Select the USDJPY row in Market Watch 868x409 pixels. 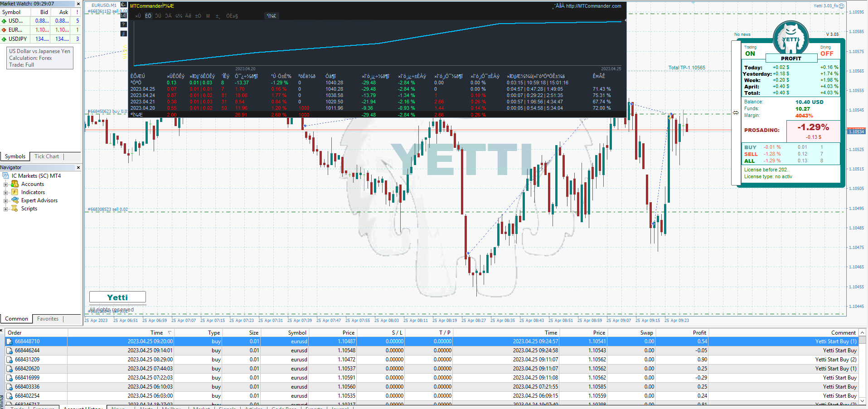[18, 39]
